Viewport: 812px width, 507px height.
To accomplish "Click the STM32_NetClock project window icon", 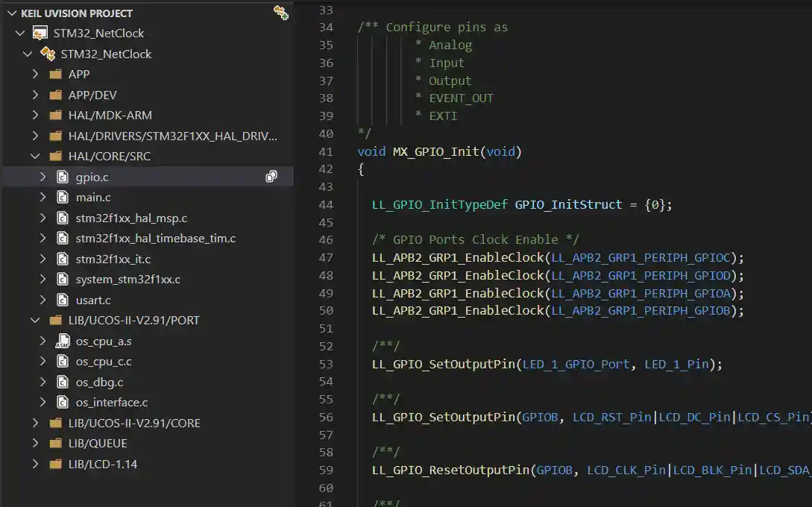I will pyautogui.click(x=40, y=33).
